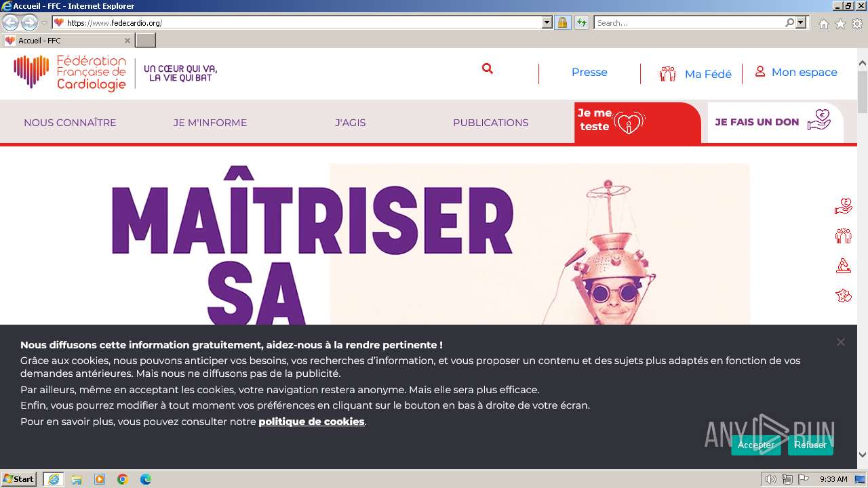Click the browser Search input field
868x488 pixels.
coord(689,22)
